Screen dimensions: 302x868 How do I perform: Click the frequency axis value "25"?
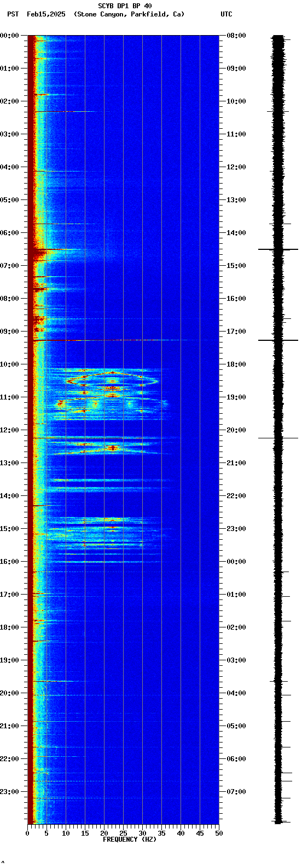click(x=123, y=833)
